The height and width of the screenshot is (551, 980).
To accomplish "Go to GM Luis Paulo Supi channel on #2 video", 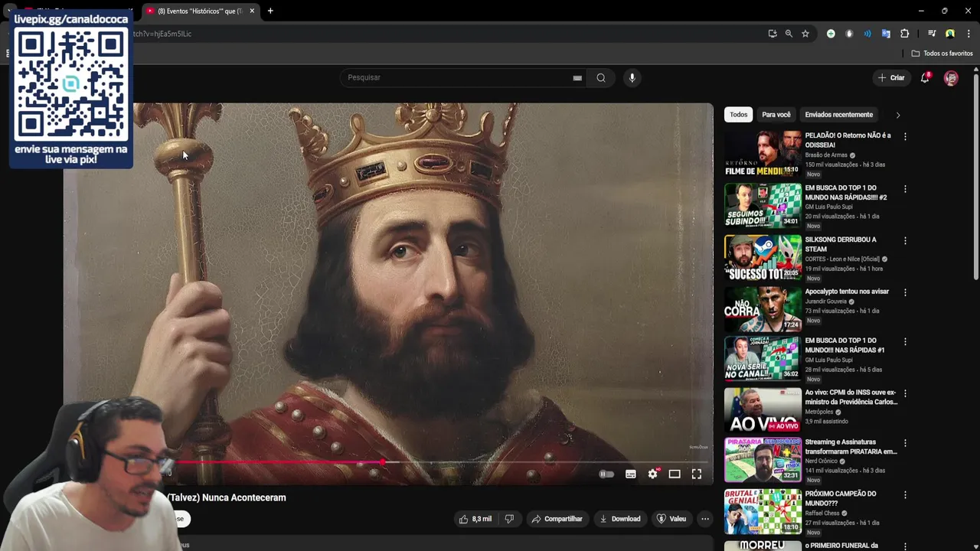I will [x=828, y=207].
